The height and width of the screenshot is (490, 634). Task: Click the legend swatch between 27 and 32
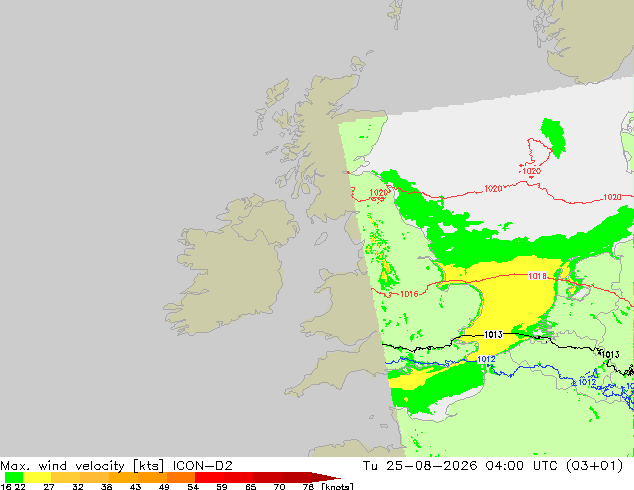click(66, 477)
